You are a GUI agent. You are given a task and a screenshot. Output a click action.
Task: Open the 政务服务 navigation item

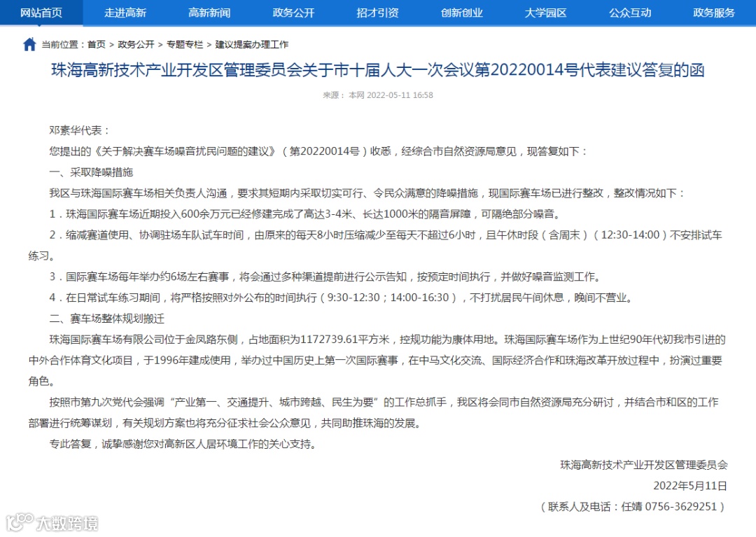click(714, 13)
